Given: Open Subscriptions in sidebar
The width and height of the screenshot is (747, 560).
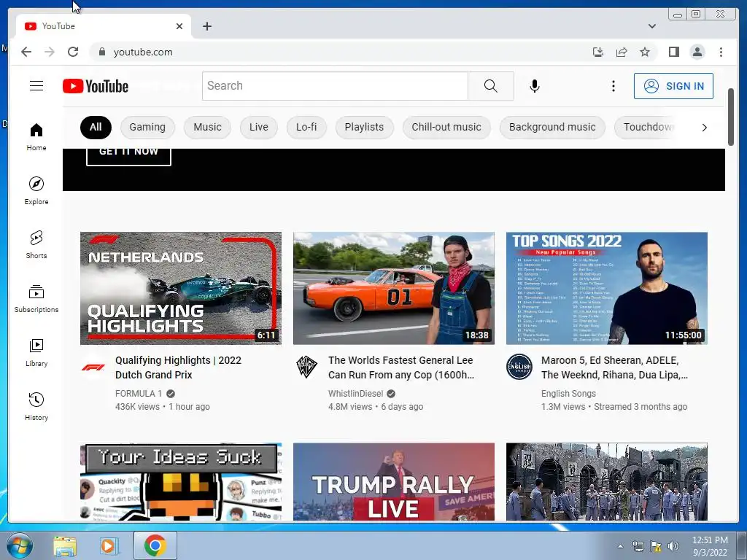Looking at the screenshot, I should point(36,298).
